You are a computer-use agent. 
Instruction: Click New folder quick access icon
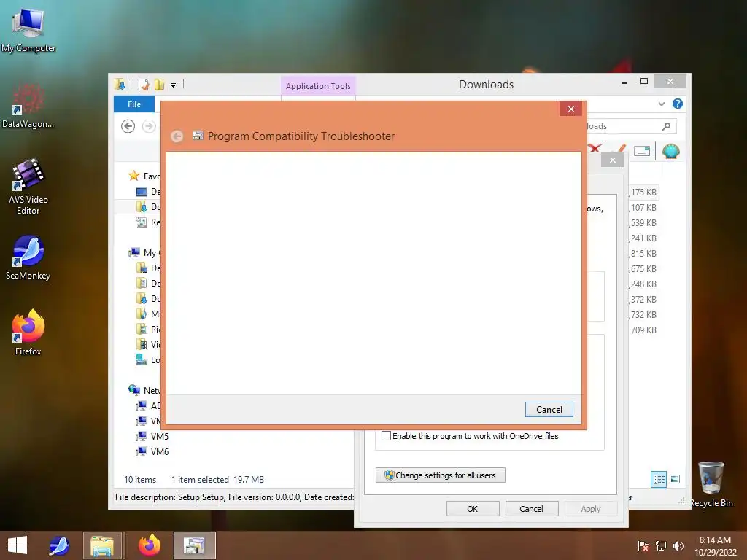pos(159,85)
